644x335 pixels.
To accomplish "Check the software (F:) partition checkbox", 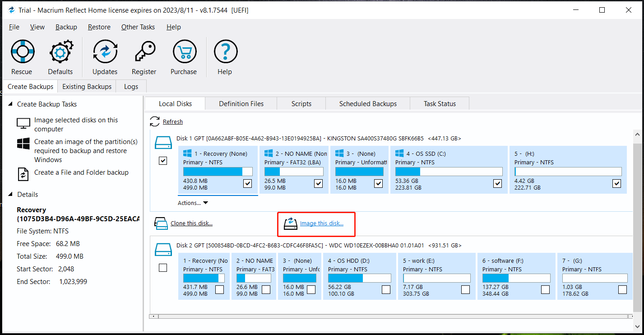I will tap(545, 289).
